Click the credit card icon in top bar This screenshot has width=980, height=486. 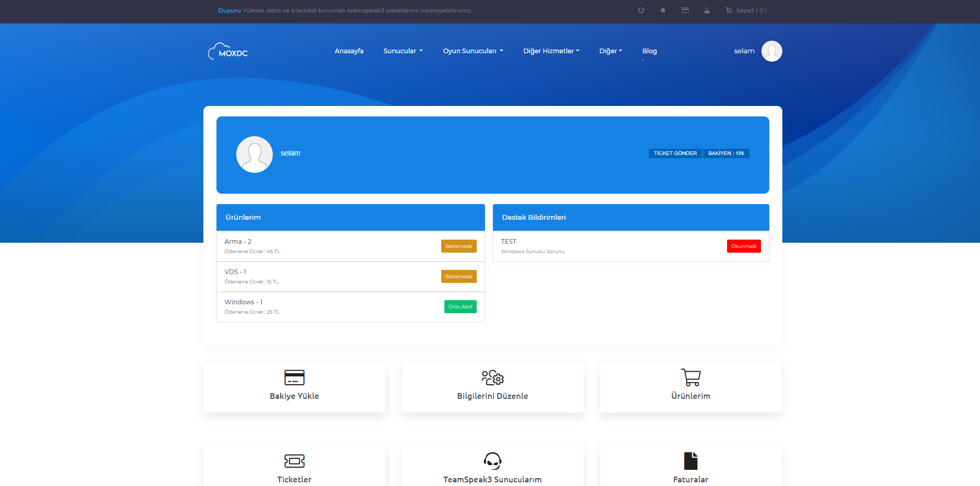coord(685,10)
